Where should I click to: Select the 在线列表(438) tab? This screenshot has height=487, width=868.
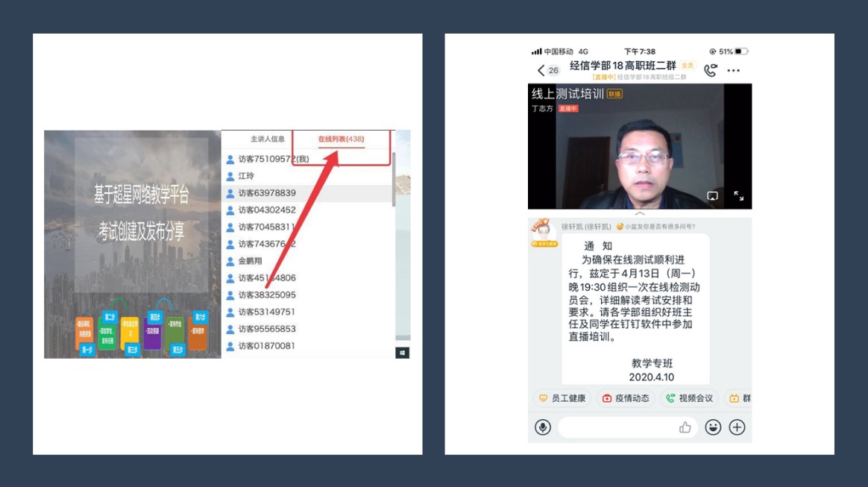[x=341, y=139]
